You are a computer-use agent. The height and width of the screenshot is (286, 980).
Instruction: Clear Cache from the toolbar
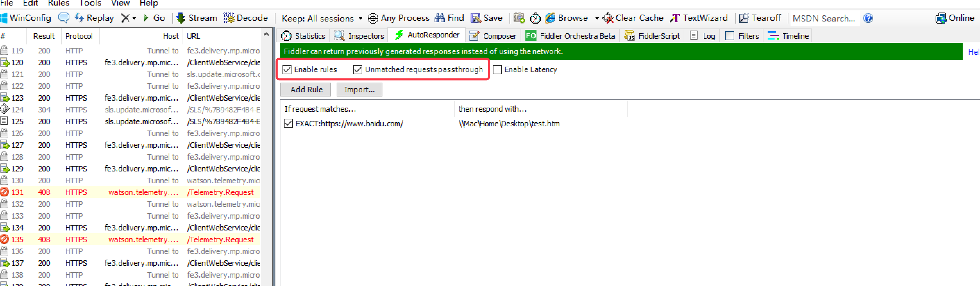633,18
